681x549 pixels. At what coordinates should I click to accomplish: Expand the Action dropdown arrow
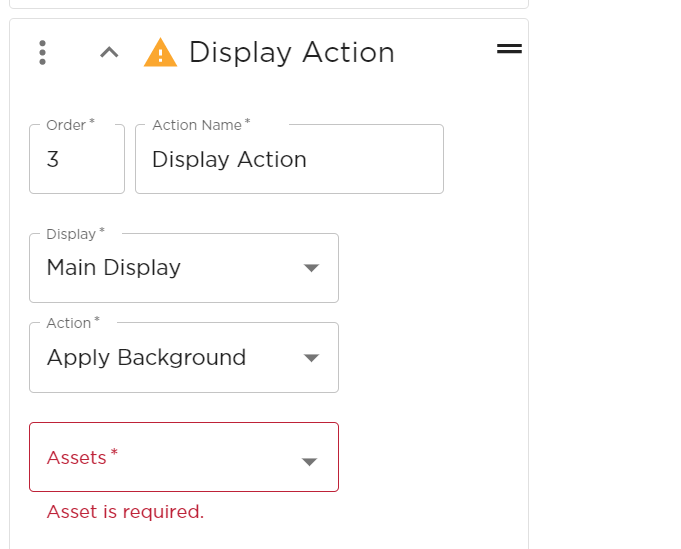(x=311, y=358)
